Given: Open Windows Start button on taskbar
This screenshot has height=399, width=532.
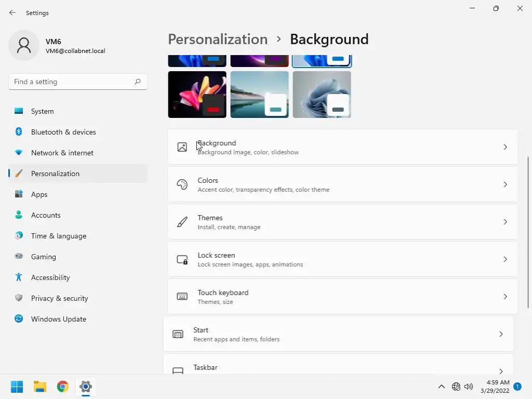Looking at the screenshot, I should point(17,387).
